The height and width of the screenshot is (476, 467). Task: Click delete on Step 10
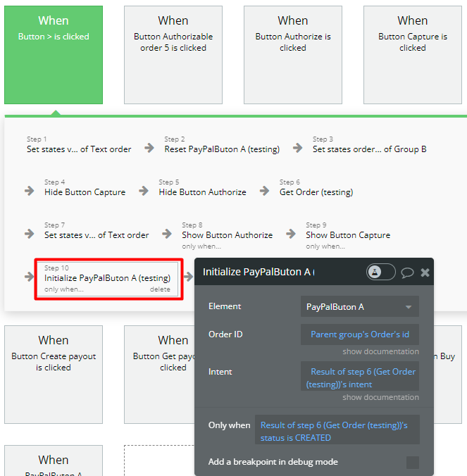[x=160, y=289]
